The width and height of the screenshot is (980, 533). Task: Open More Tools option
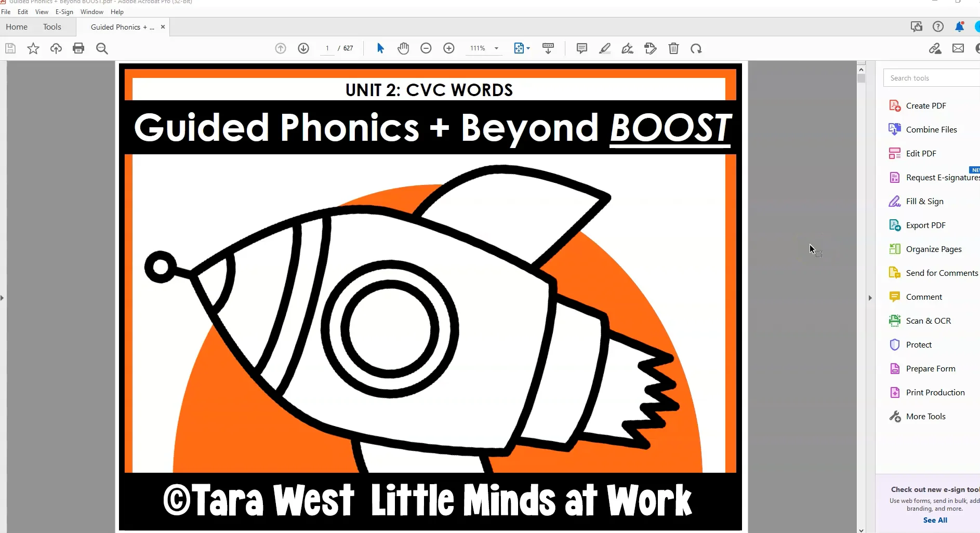pos(925,416)
